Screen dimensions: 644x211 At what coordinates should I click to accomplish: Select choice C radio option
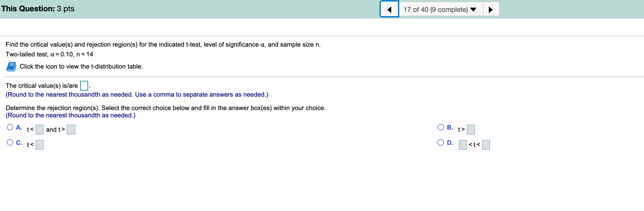pyautogui.click(x=10, y=142)
